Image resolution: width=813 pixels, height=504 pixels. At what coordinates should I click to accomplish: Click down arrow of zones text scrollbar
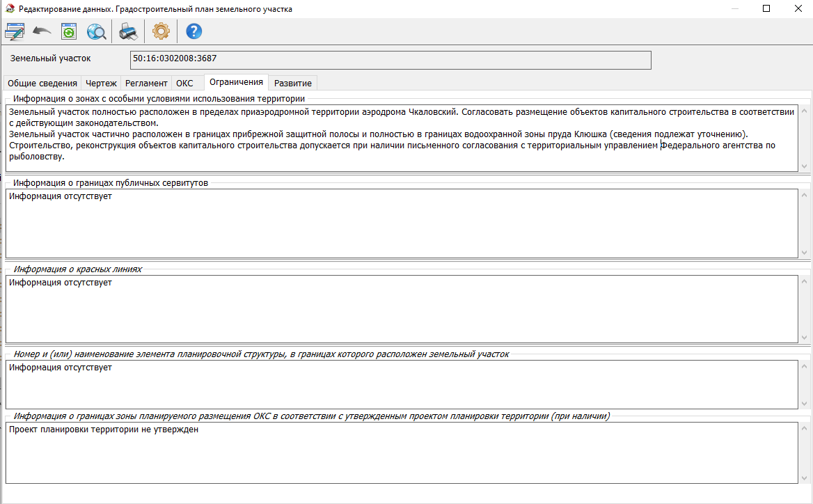coord(805,166)
